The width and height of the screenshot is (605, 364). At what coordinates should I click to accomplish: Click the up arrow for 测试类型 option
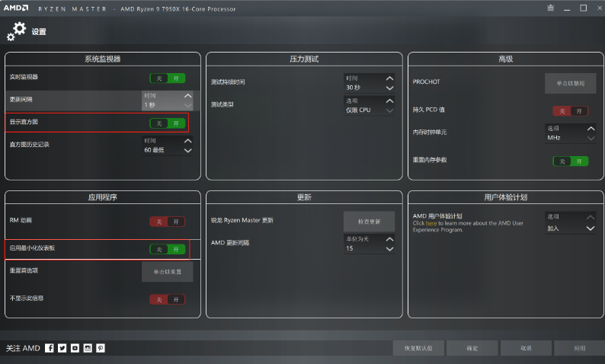[389, 101]
